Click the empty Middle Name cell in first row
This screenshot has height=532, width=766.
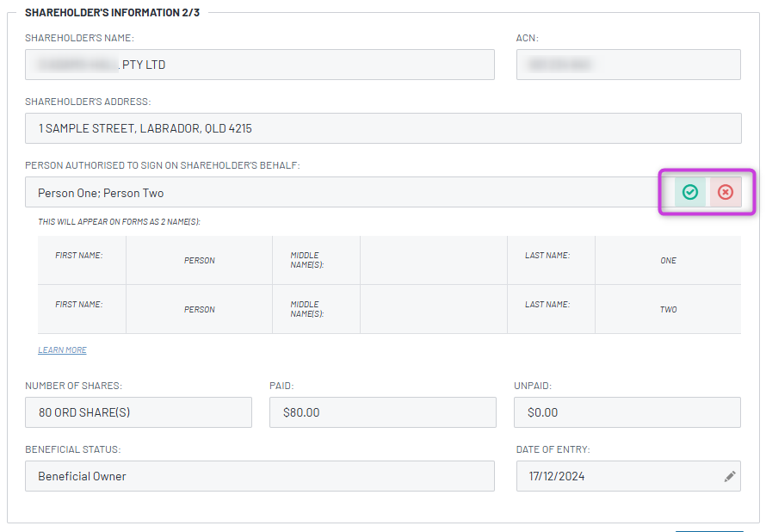point(433,260)
